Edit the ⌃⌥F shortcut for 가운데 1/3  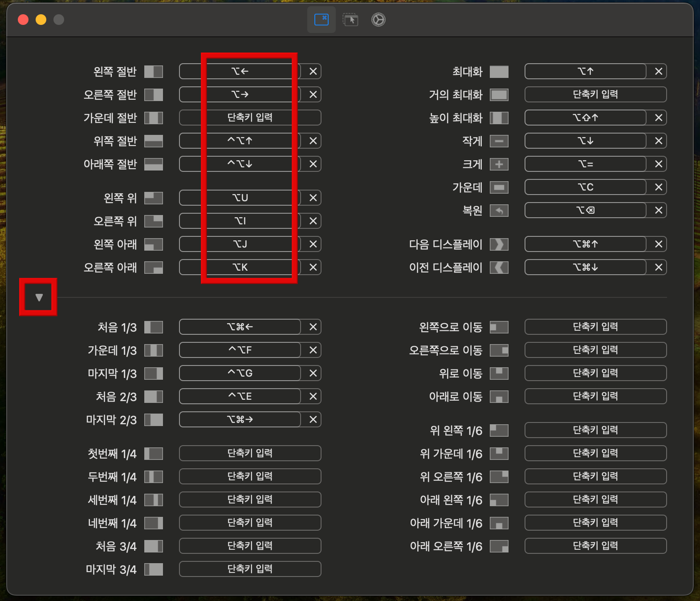(240, 350)
